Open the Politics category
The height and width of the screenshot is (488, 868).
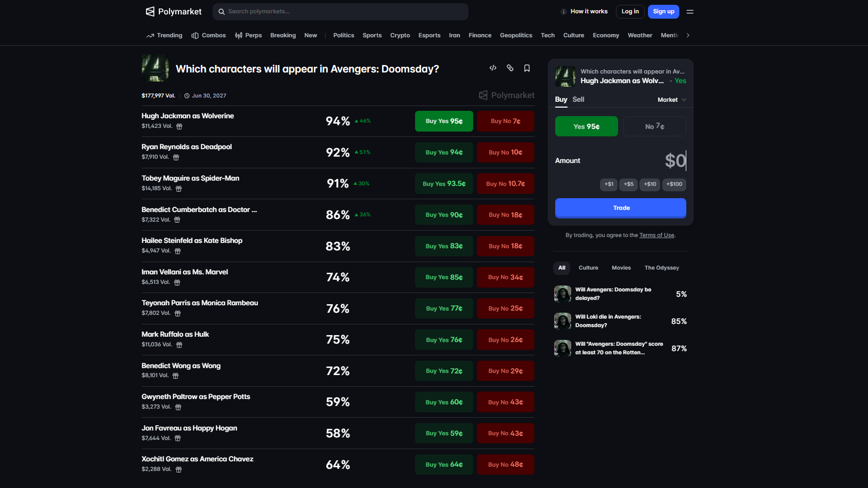coord(344,36)
